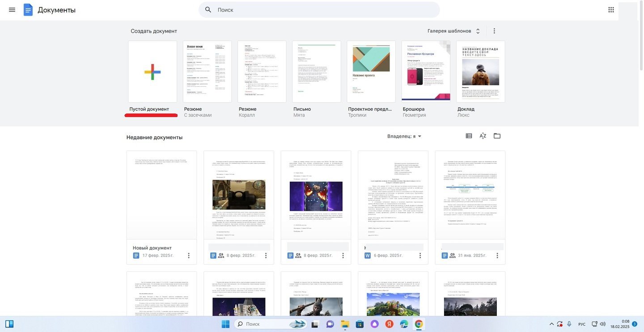Click the Пустой документ label
The width and height of the screenshot is (644, 332).
pyautogui.click(x=149, y=109)
